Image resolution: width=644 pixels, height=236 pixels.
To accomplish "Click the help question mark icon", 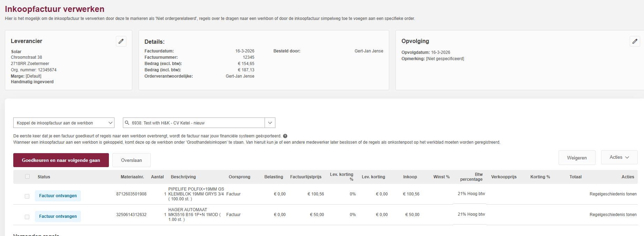I will [x=285, y=136].
